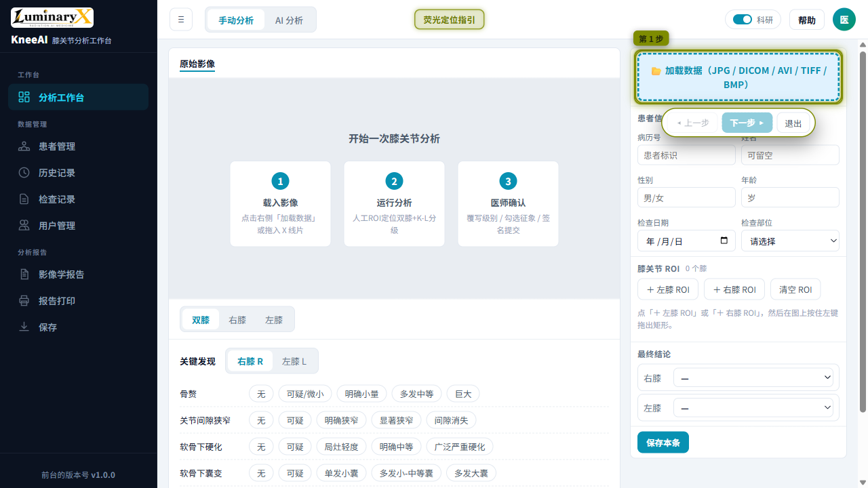Click the hamburger menu icon in top bar
Screen dimensions: 868x488
point(181,20)
